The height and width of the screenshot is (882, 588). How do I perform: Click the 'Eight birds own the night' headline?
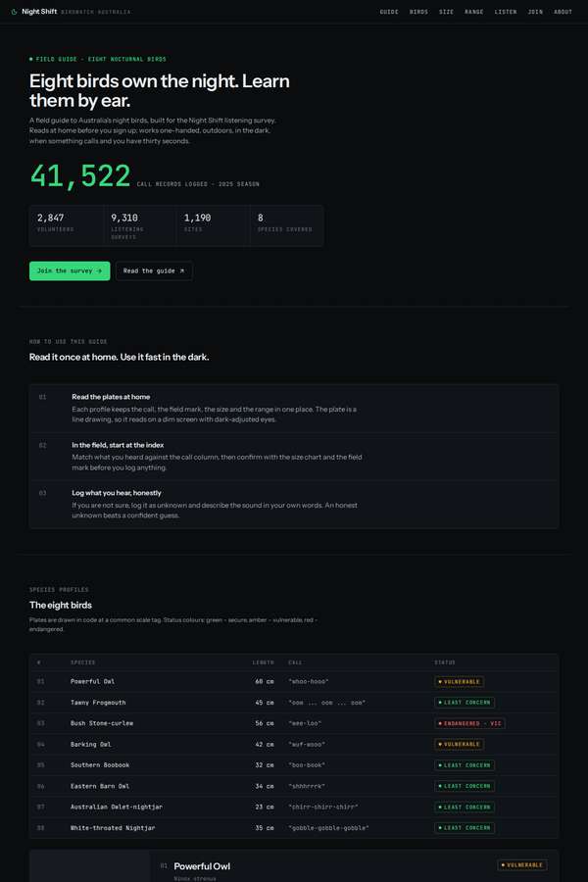pos(159,90)
